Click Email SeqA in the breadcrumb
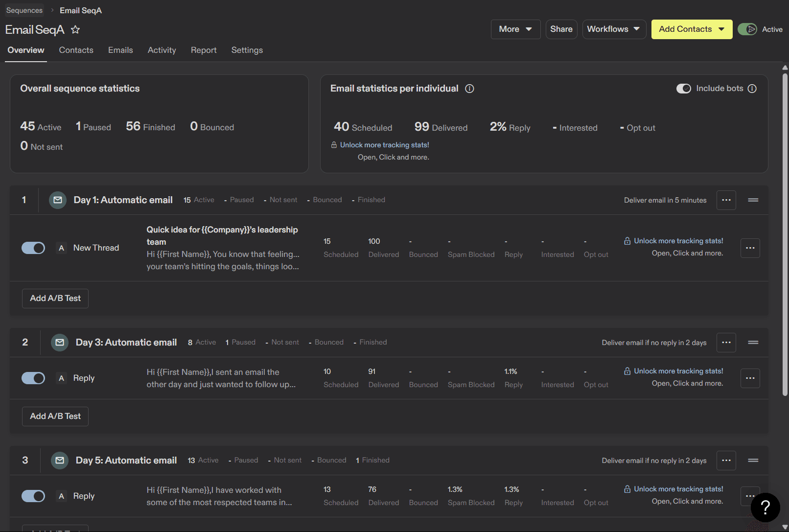Screen dimensions: 789x532 coord(81,10)
